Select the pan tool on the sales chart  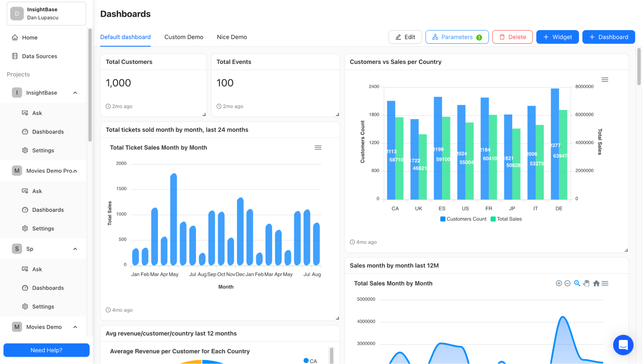pos(587,283)
